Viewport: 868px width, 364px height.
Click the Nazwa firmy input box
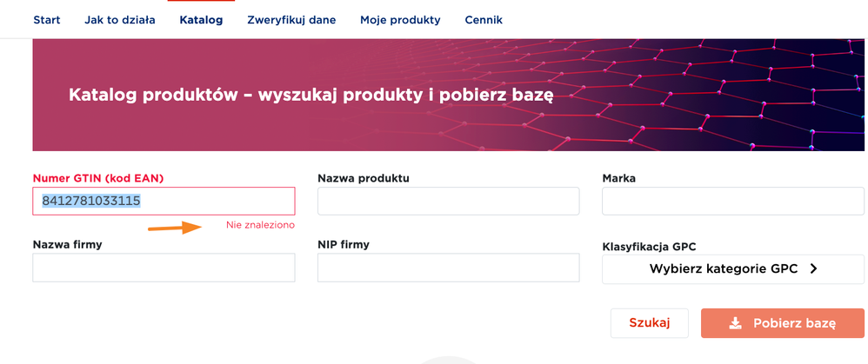click(x=164, y=268)
